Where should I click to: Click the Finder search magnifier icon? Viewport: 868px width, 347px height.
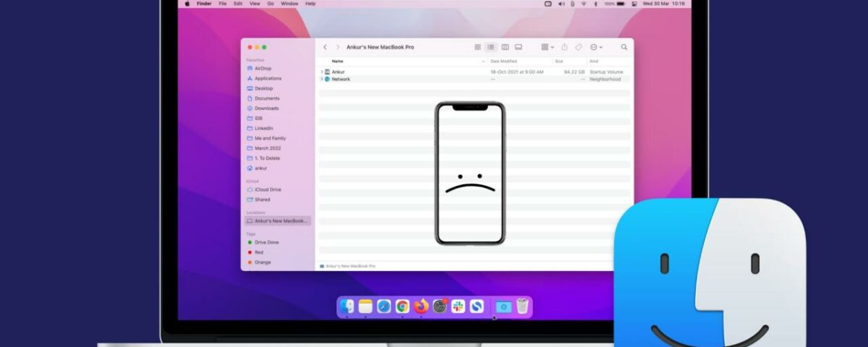pos(624,47)
